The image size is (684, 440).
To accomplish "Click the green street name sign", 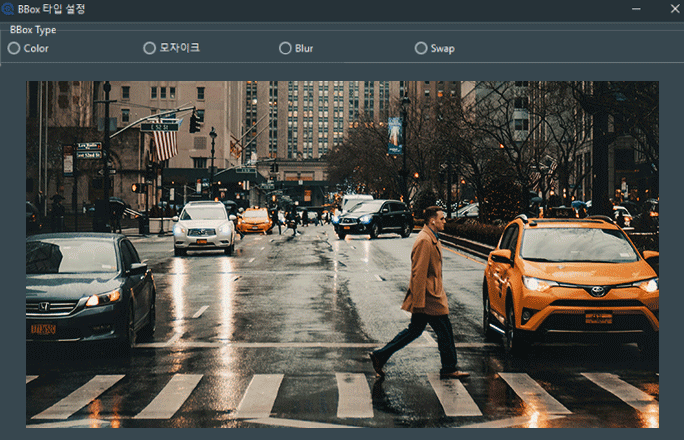I will coord(159,127).
